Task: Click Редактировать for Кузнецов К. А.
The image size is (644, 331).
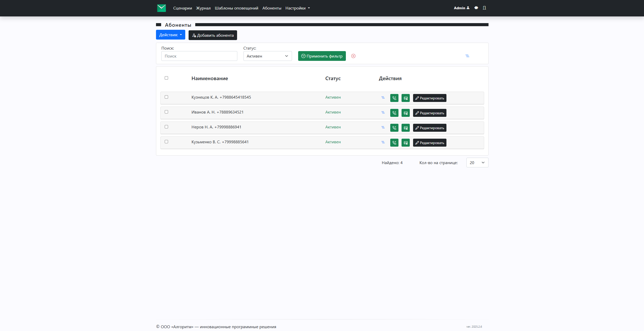Action: click(430, 98)
